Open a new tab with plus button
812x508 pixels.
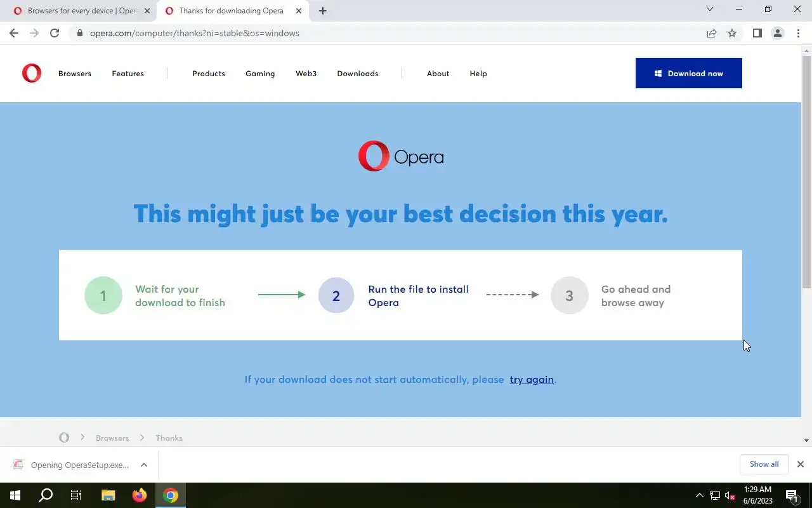point(322,11)
